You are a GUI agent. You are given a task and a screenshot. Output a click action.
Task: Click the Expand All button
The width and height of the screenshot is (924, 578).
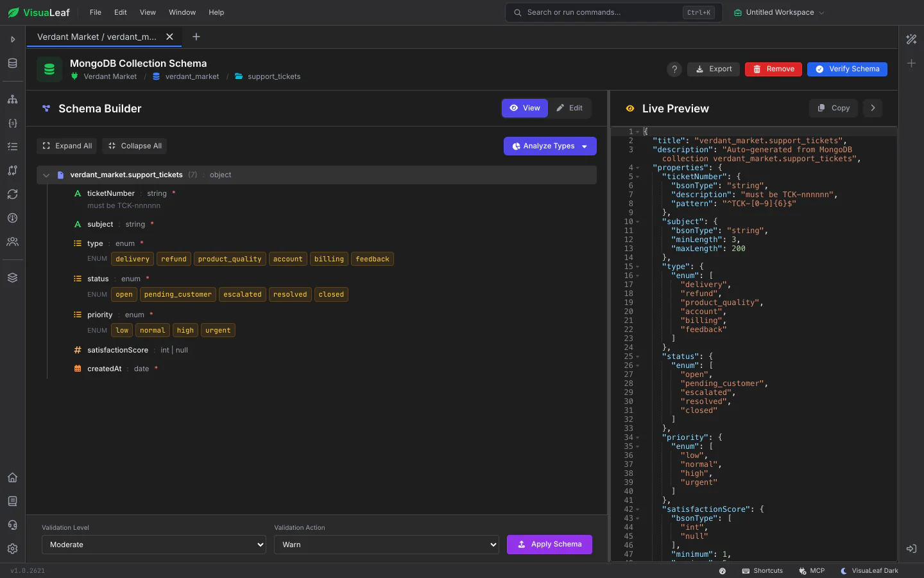coord(67,146)
